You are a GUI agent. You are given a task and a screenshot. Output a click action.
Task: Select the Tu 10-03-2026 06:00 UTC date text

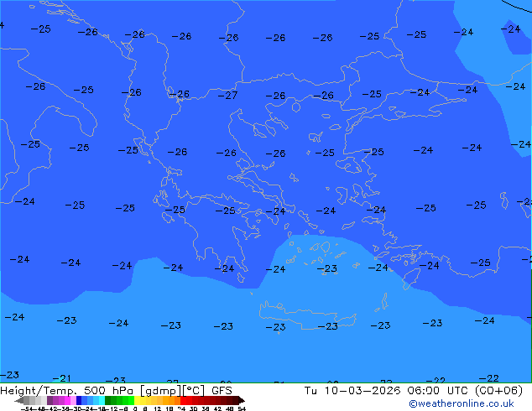click(388, 391)
